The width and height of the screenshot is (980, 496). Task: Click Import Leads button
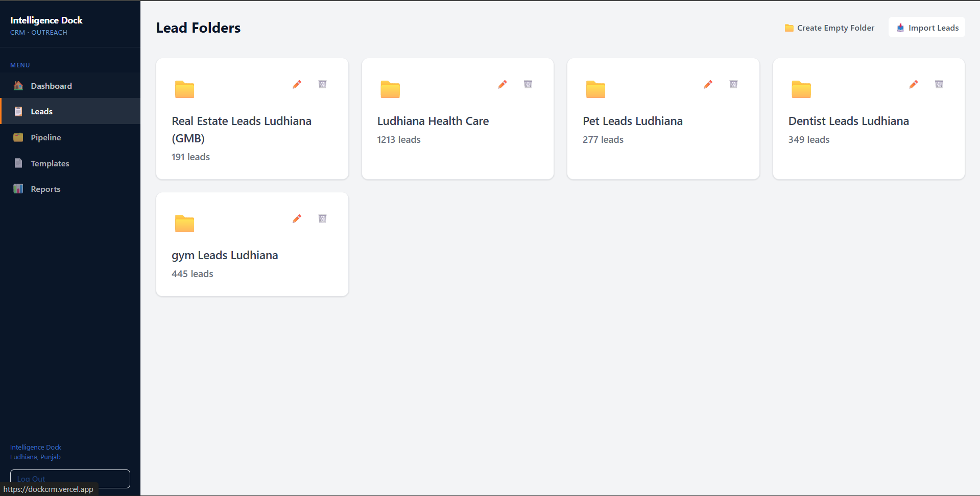tap(927, 28)
